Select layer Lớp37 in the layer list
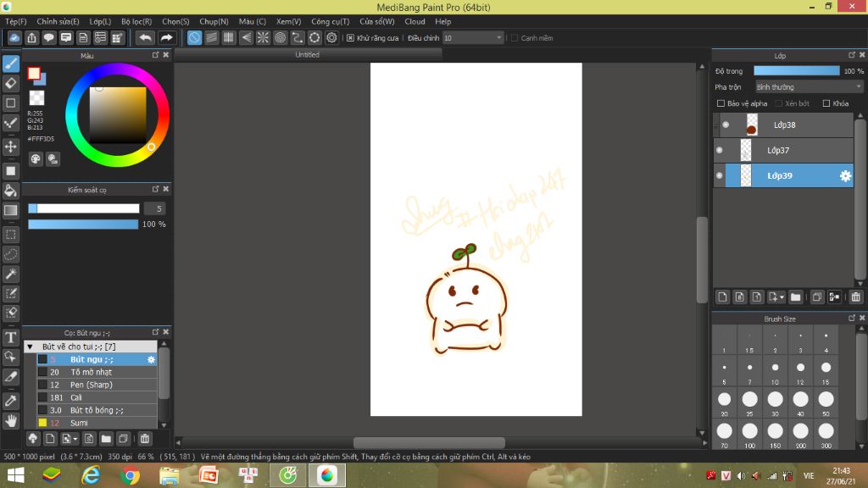This screenshot has height=488, width=868. tap(783, 150)
